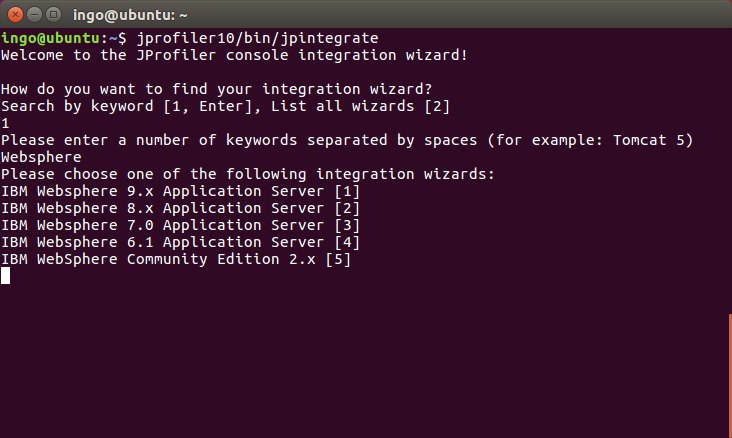Viewport: 732px width, 438px height.
Task: Click the typed keyword "Websphere" line
Action: coord(41,157)
